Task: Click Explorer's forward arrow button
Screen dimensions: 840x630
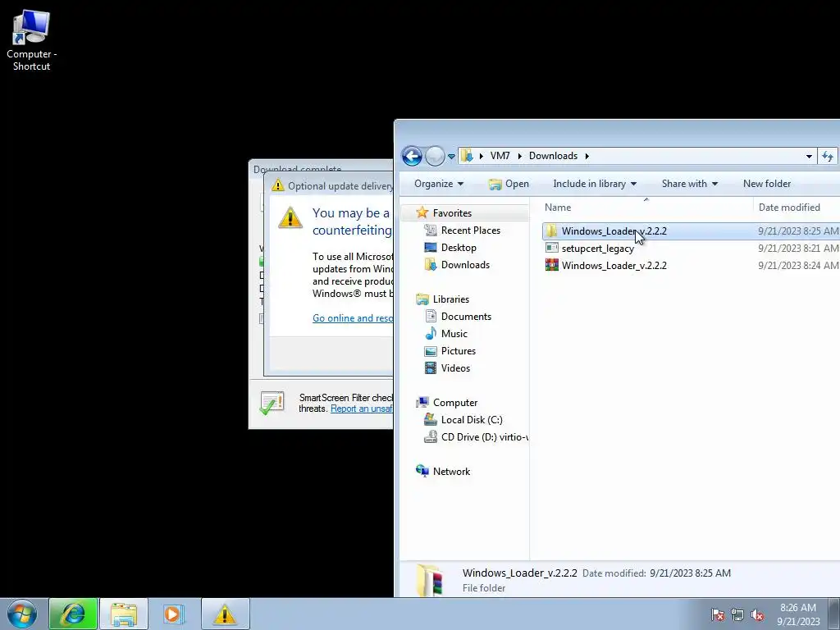Action: pos(435,157)
